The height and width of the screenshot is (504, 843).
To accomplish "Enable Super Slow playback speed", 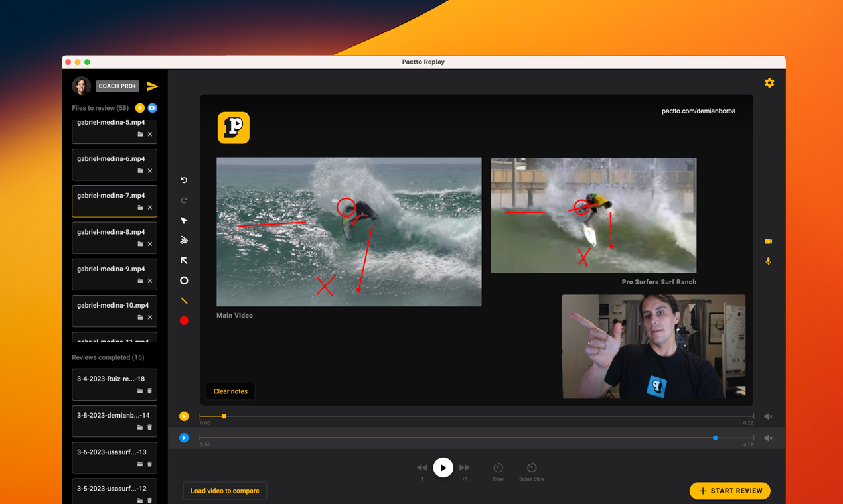I will tap(532, 468).
